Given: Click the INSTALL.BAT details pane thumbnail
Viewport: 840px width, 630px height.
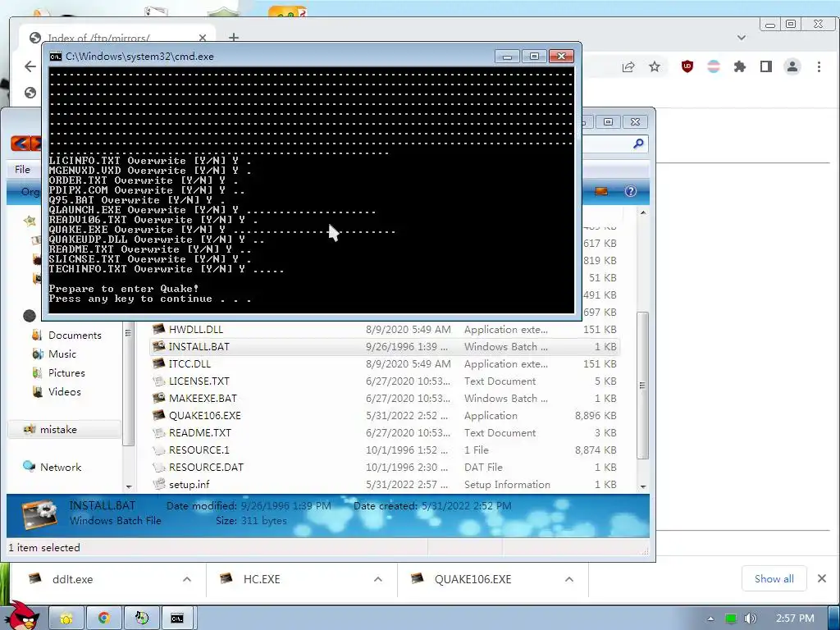Looking at the screenshot, I should pos(39,514).
